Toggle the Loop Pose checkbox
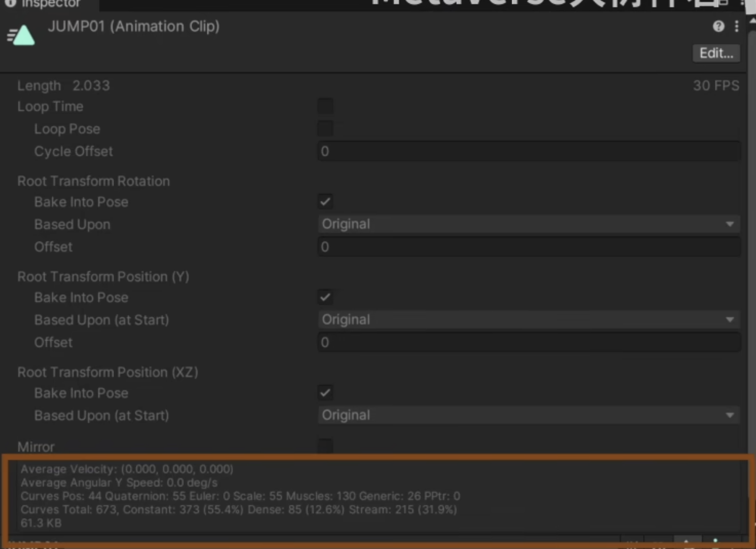 325,129
